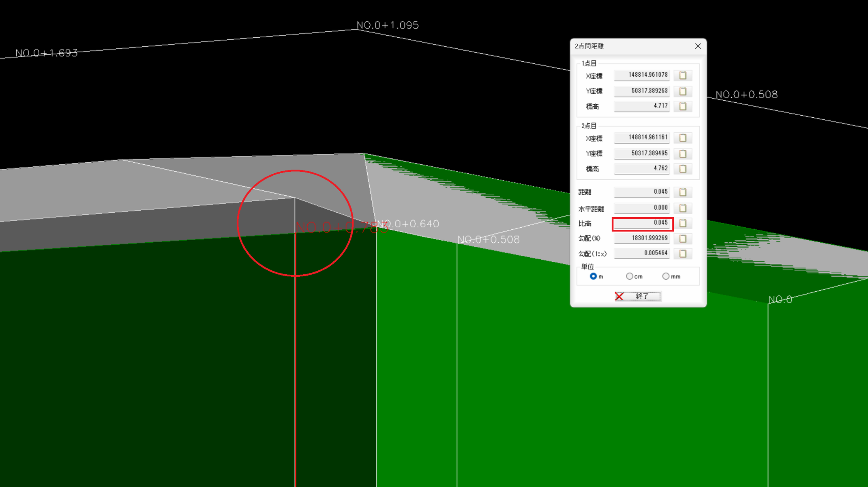Copy the first point X座標 value
Screen dimensions: 868x487
point(683,75)
